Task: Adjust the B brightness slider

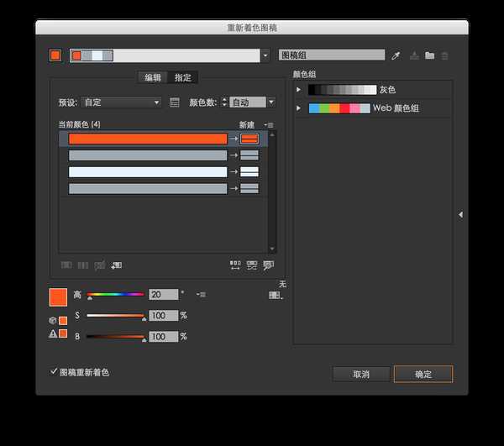Action: [115, 337]
